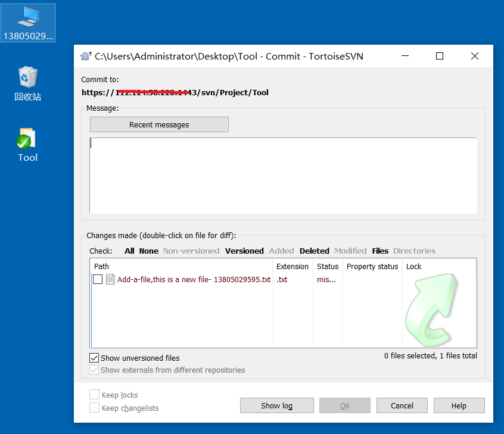This screenshot has width=504, height=434.
Task: Click the .txt extension cell
Action: (x=282, y=279)
